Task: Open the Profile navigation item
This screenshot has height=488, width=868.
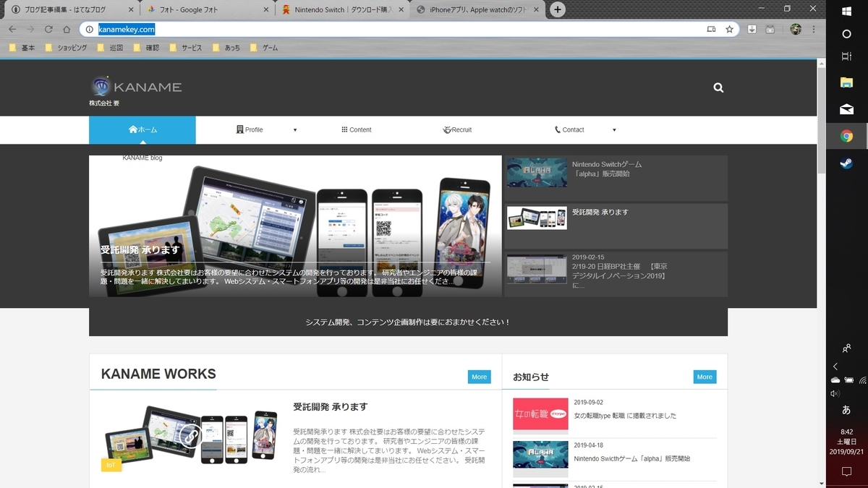Action: pos(250,130)
